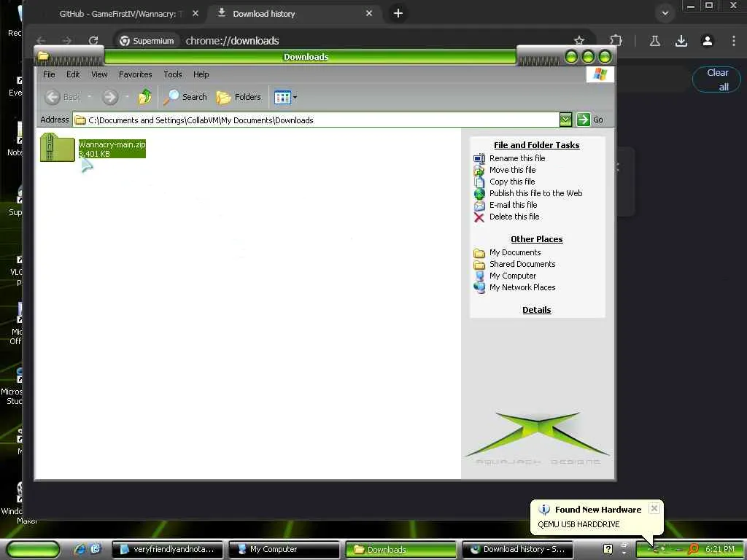Click the Windows flag logo in Explorer
Screen dimensions: 747x560
tap(600, 74)
